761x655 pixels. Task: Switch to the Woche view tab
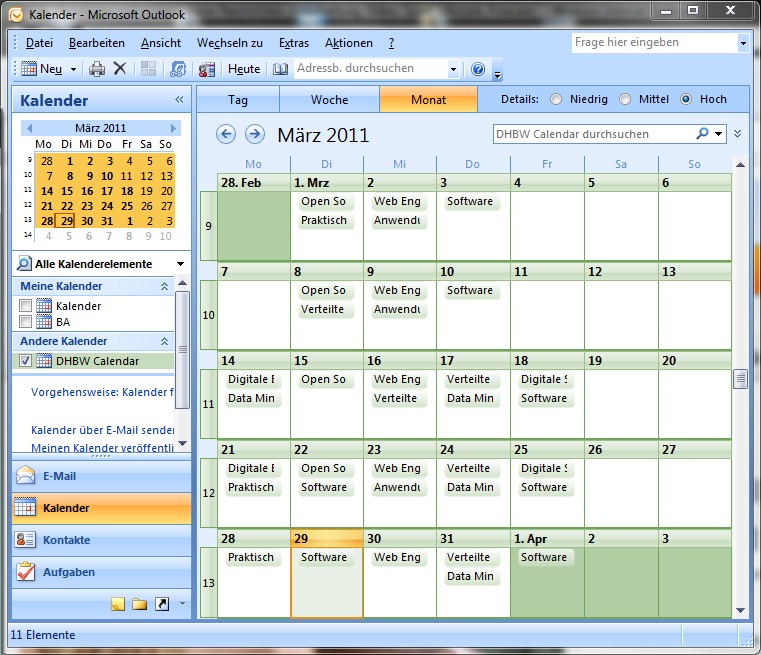[330, 99]
